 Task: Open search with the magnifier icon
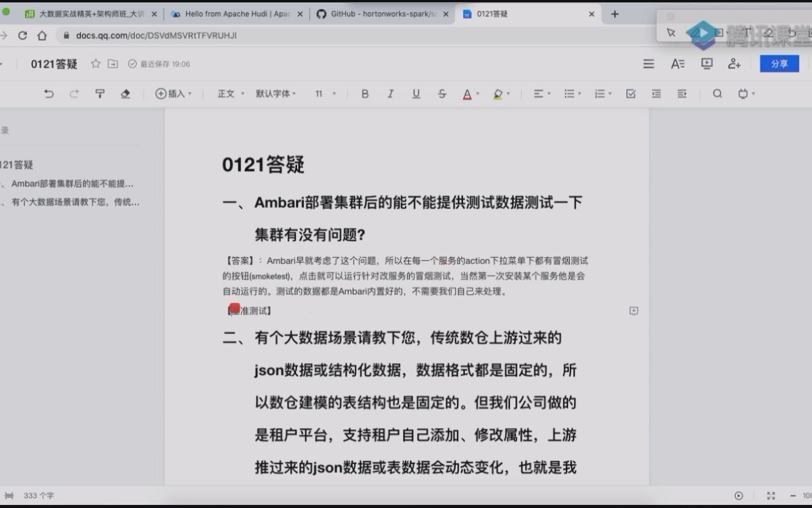click(717, 93)
